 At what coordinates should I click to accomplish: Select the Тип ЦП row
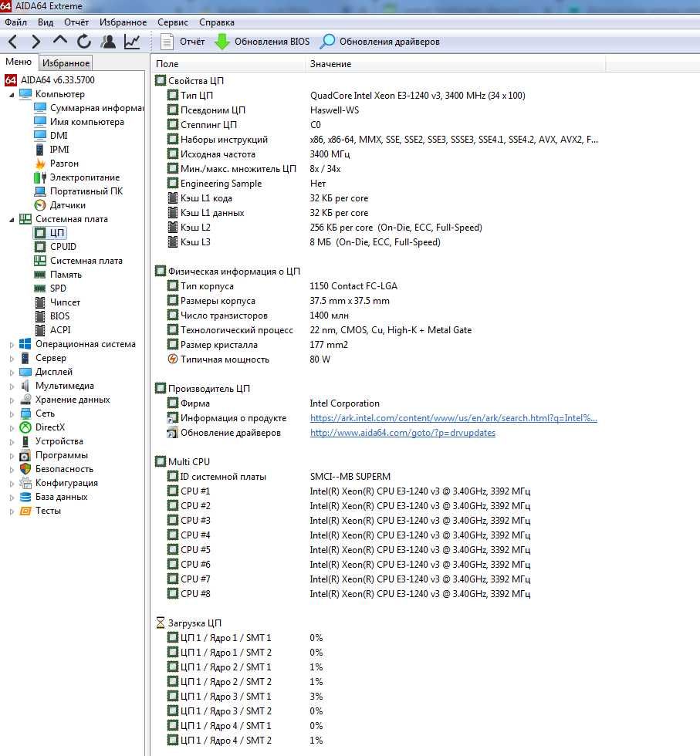point(346,96)
